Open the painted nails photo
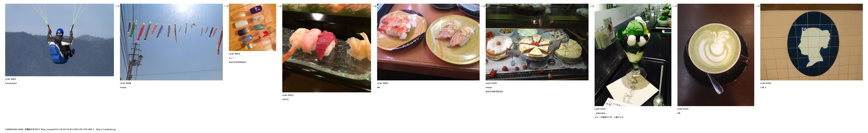 tap(252, 27)
